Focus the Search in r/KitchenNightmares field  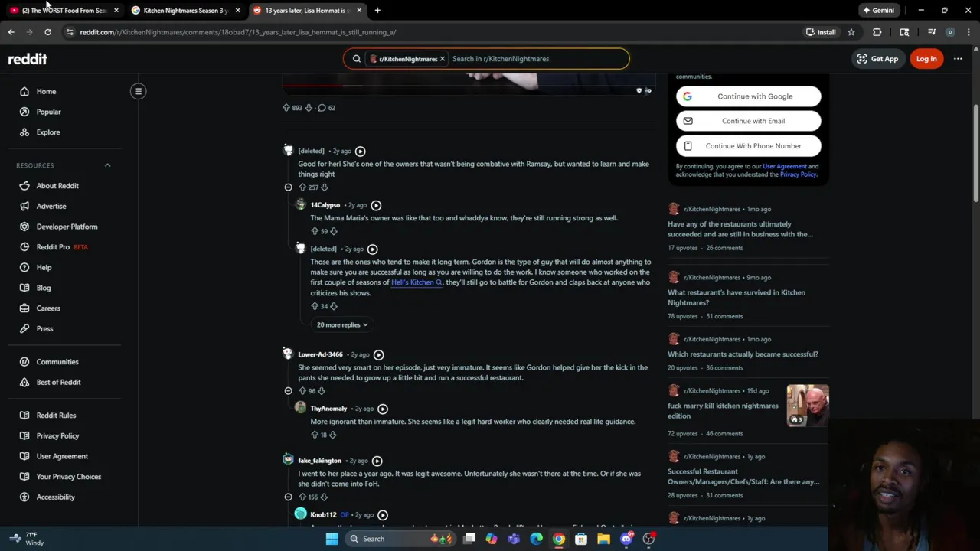click(x=536, y=59)
